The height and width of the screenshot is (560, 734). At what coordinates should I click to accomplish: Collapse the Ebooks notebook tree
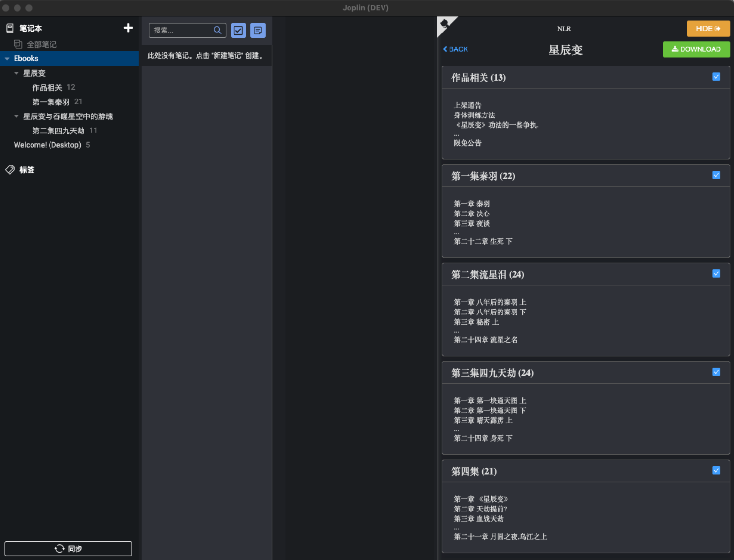[7, 59]
